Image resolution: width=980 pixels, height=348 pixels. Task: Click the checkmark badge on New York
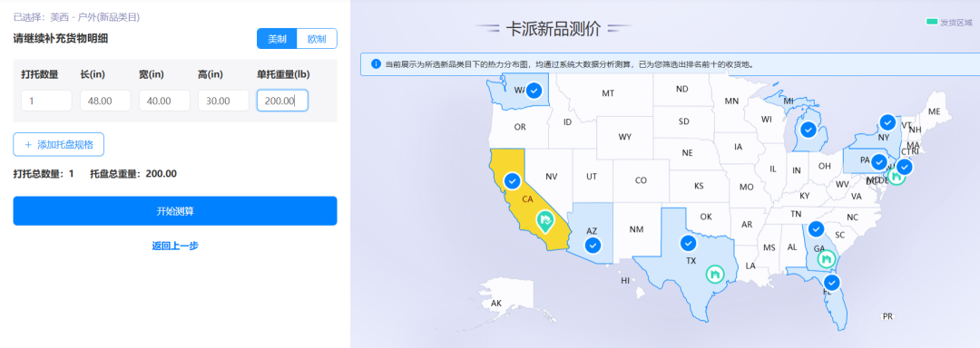(887, 121)
